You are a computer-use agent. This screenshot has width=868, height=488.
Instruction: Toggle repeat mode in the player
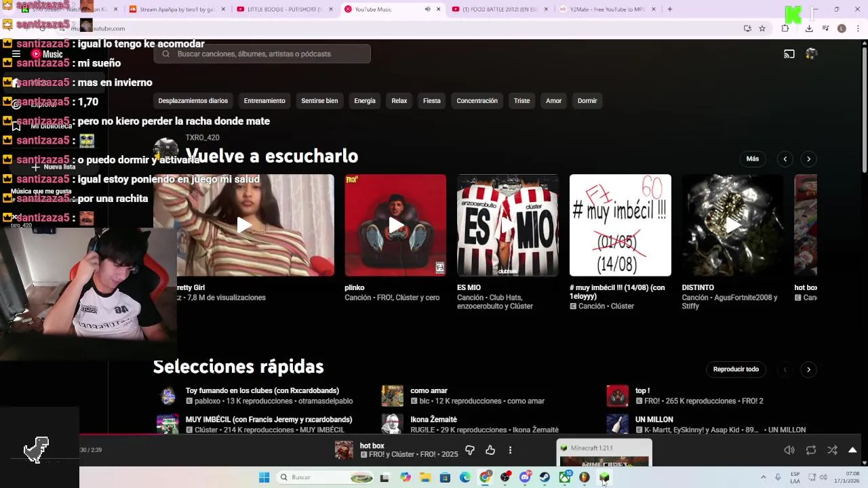(811, 450)
